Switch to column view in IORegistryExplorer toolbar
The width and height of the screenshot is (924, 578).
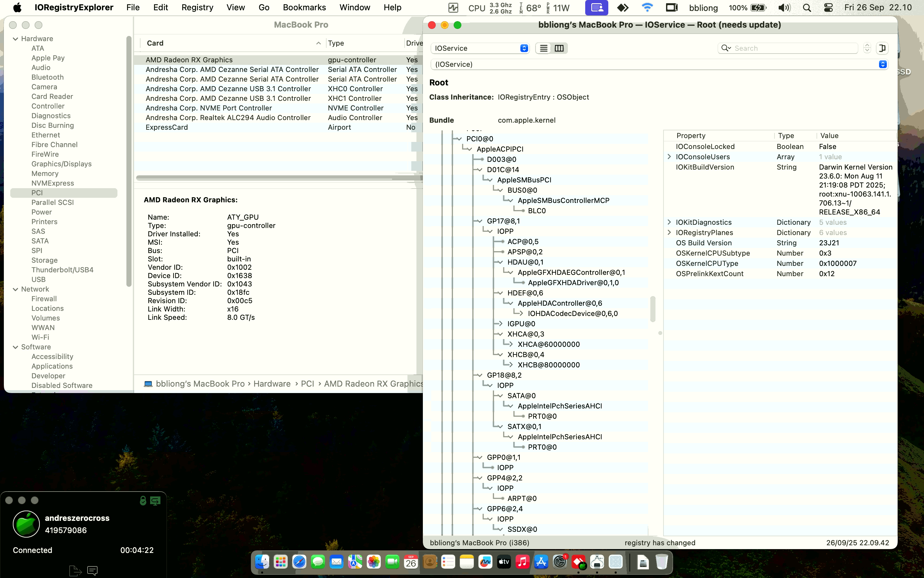(559, 48)
